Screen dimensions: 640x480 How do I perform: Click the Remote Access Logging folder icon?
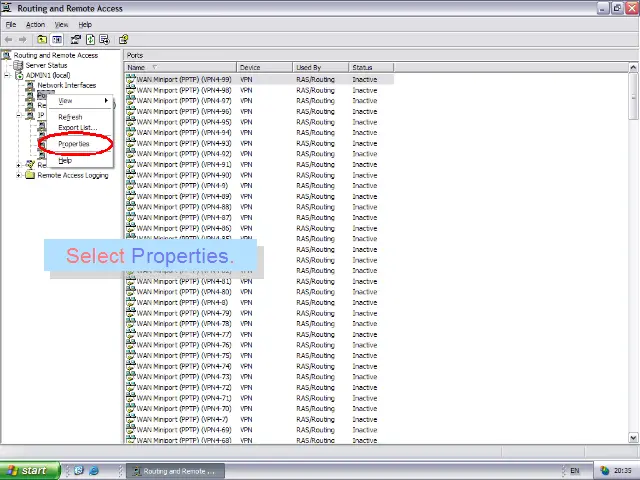coord(30,175)
